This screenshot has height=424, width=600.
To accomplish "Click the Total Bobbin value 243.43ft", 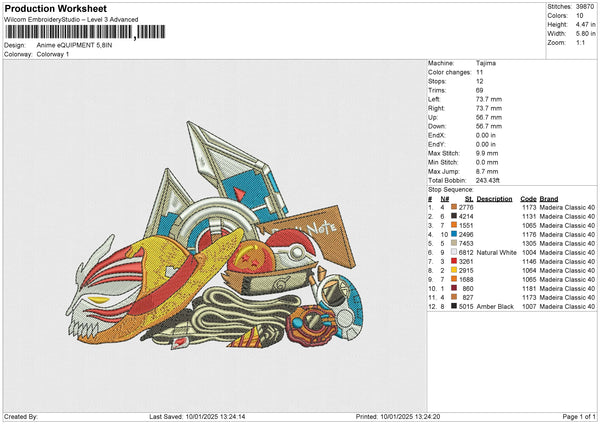I will tap(488, 180).
